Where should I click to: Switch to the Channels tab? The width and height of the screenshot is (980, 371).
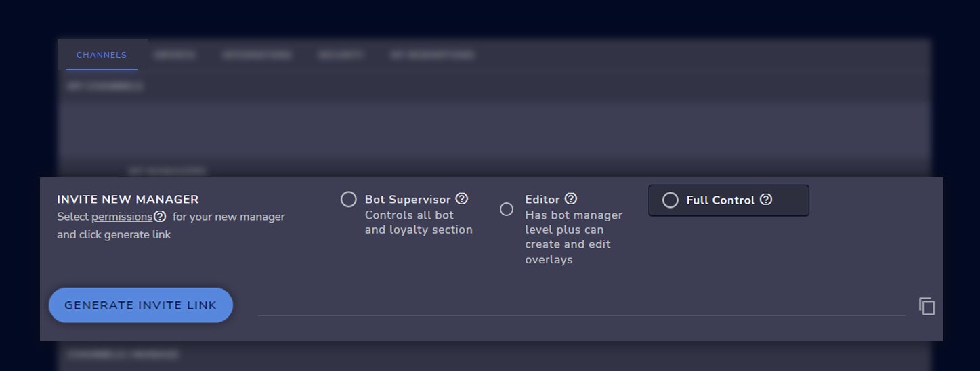click(102, 55)
